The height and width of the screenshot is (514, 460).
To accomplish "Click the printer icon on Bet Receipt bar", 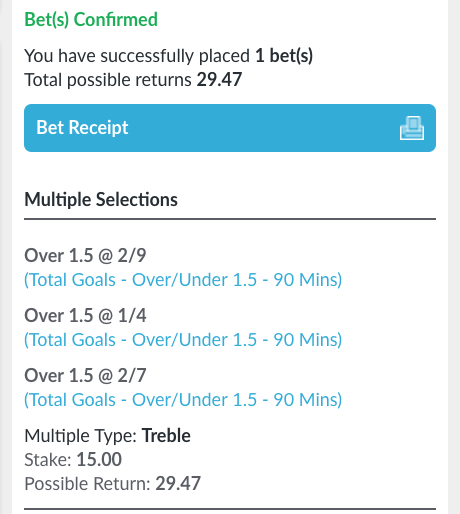I will pyautogui.click(x=412, y=128).
